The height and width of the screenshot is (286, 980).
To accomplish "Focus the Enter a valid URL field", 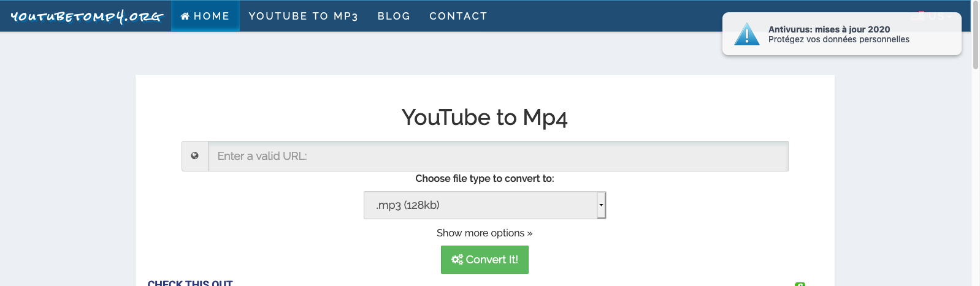I will [x=497, y=156].
